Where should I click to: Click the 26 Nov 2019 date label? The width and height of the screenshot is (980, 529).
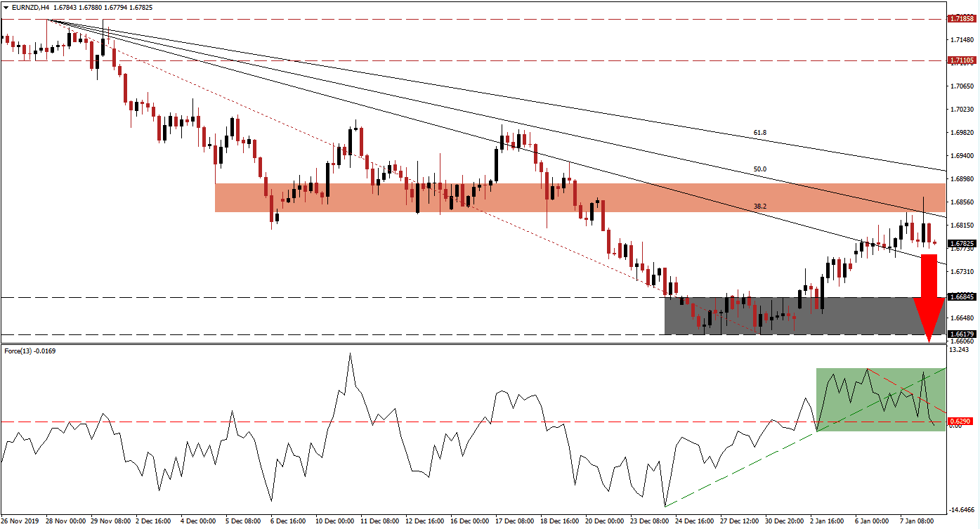20,522
